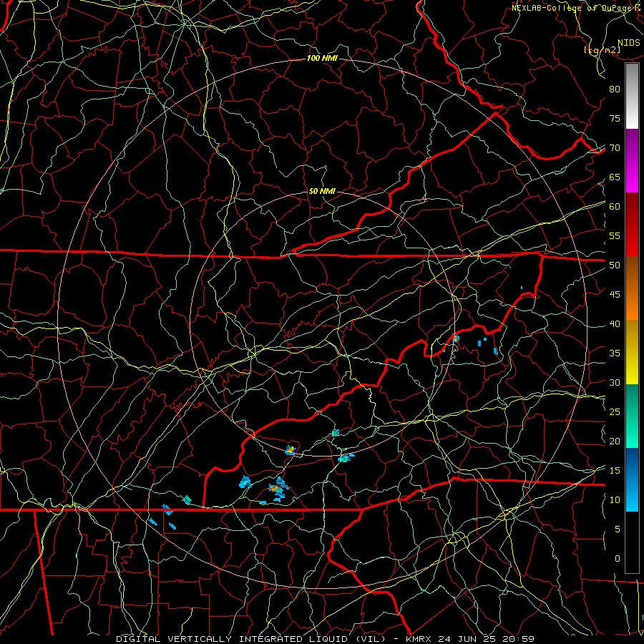Click the "50 NMI" range ring label
644x644 pixels.
321,191
